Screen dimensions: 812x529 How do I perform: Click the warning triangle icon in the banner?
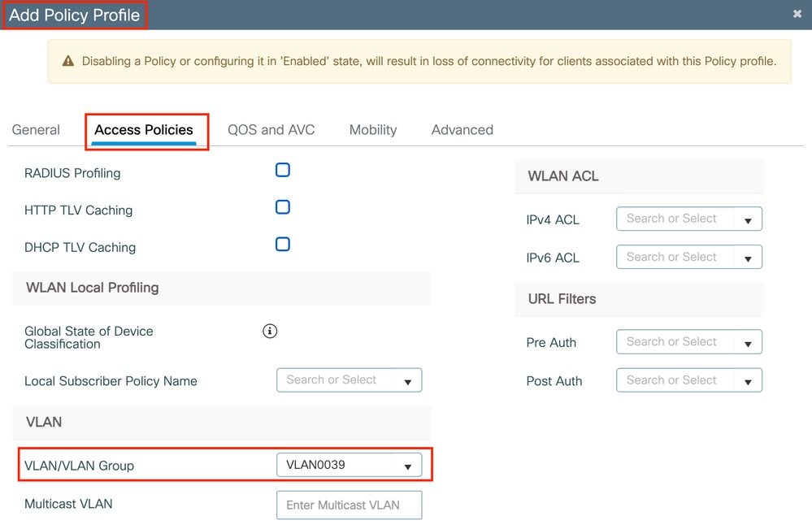click(x=68, y=62)
